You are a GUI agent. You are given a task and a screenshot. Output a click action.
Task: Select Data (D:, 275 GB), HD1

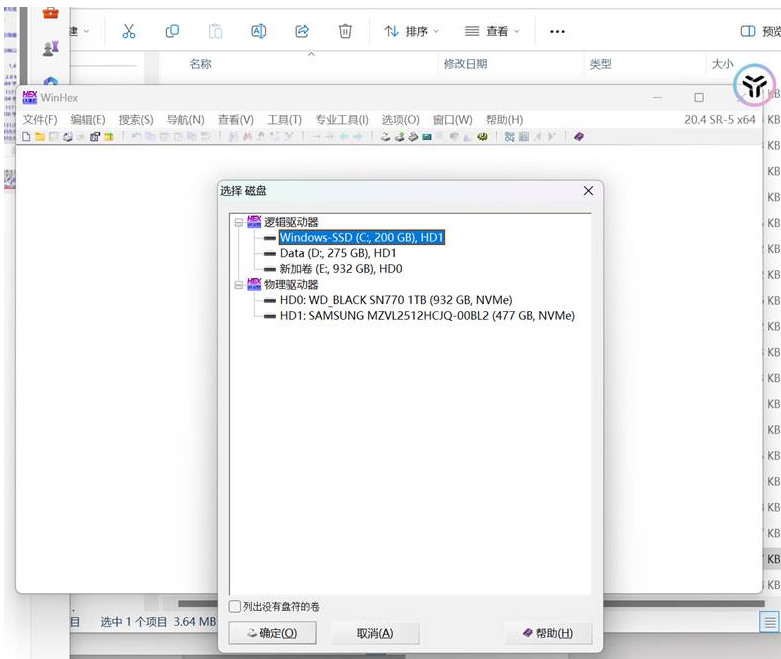click(x=338, y=253)
